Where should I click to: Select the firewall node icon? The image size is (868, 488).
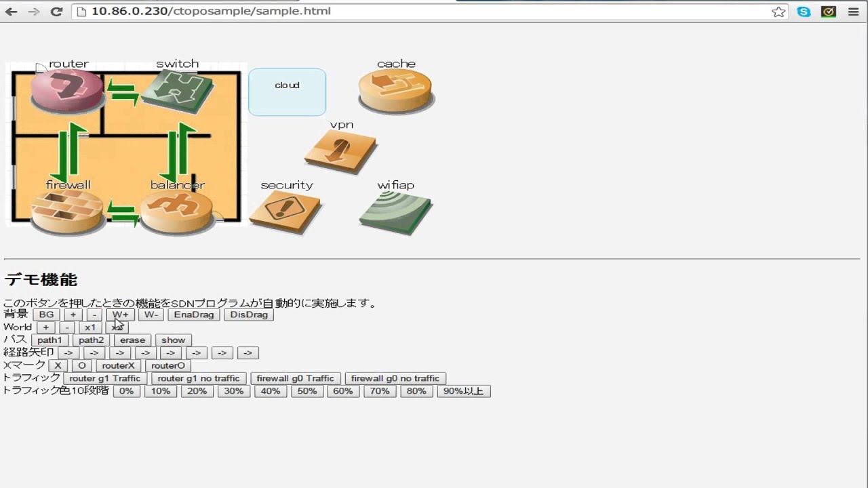pos(68,213)
